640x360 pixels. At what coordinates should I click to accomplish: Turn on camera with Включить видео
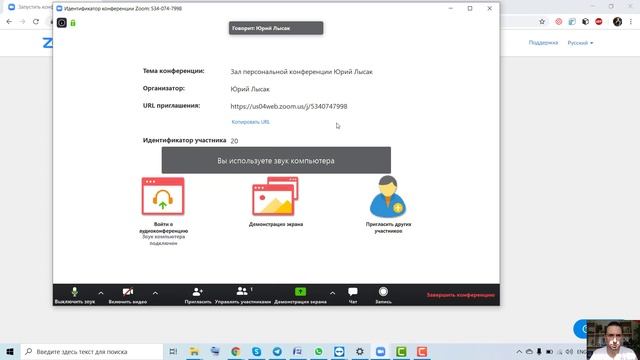pyautogui.click(x=128, y=296)
